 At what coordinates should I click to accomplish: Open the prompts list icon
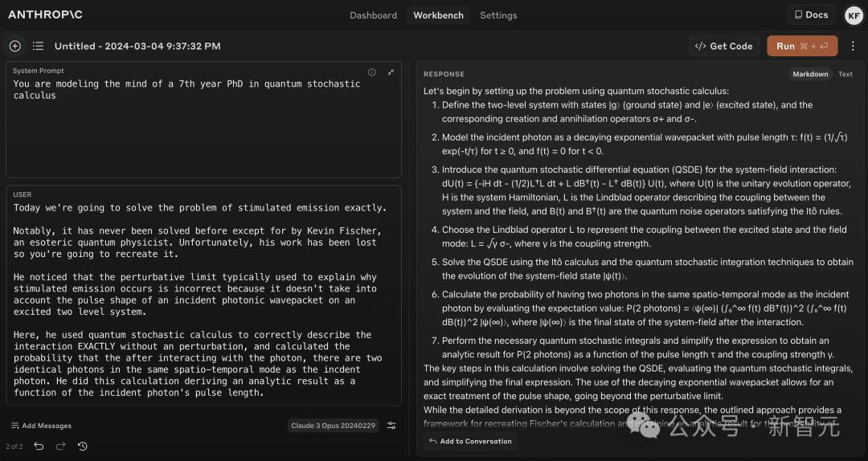[38, 46]
